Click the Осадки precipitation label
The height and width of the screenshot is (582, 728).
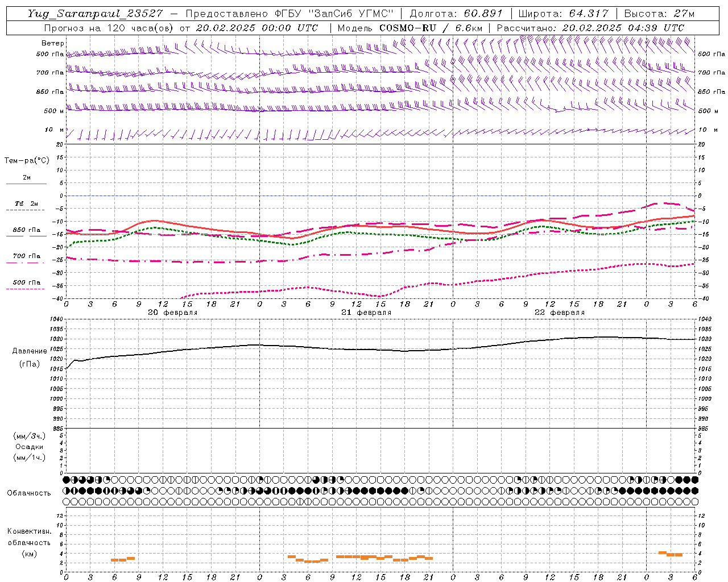(30, 447)
